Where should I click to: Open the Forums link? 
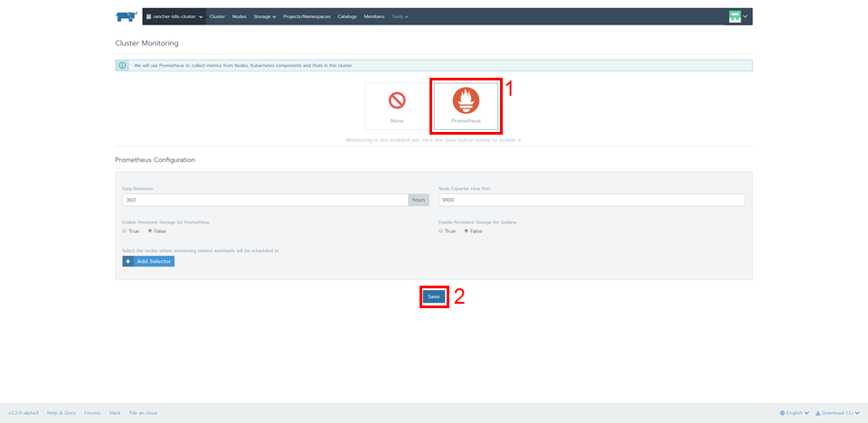[x=92, y=413]
